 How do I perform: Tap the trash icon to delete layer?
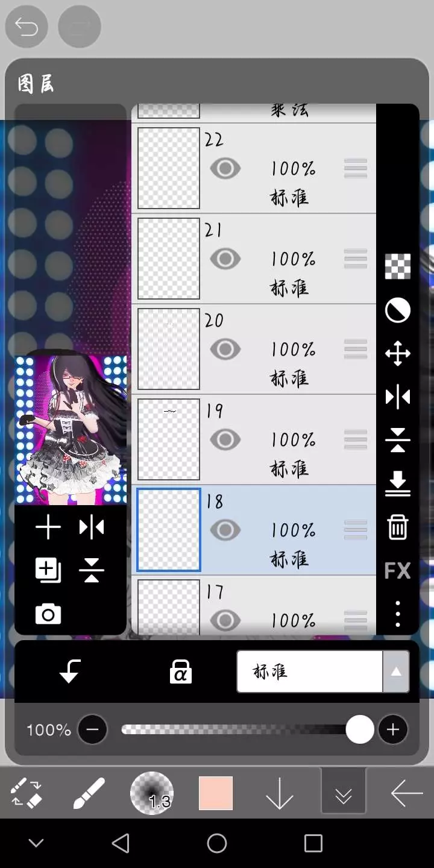coord(397,527)
